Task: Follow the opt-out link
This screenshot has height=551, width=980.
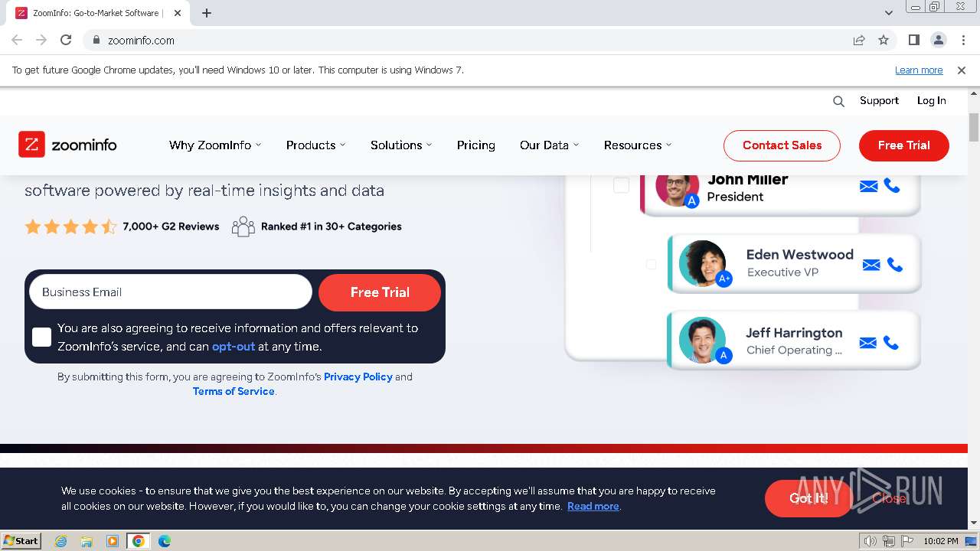Action: point(234,347)
